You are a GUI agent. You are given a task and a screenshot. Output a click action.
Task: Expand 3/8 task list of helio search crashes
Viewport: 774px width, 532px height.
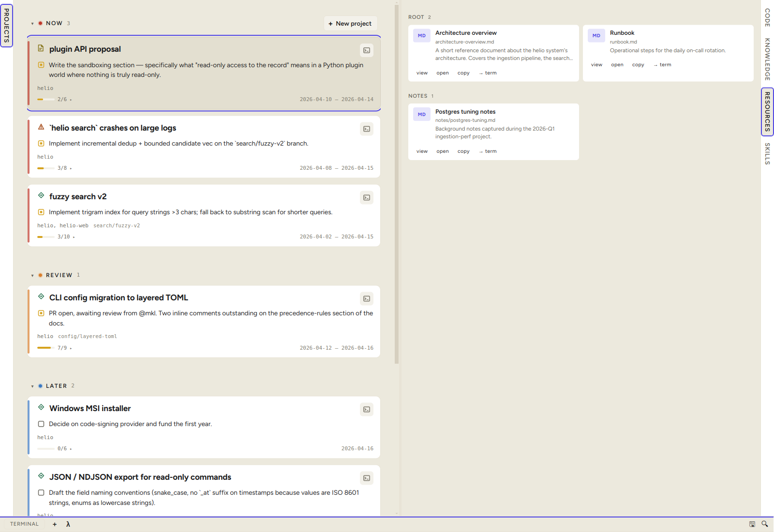pos(65,168)
